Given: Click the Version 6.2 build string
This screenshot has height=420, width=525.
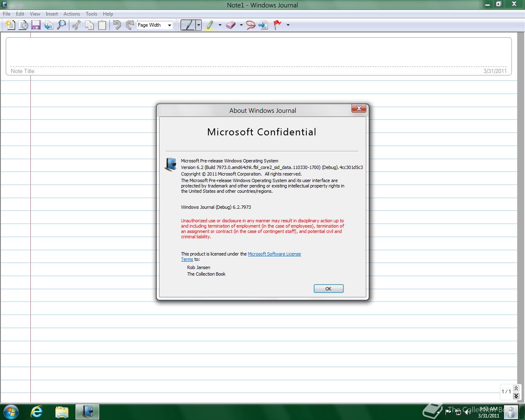Looking at the screenshot, I should (x=272, y=167).
